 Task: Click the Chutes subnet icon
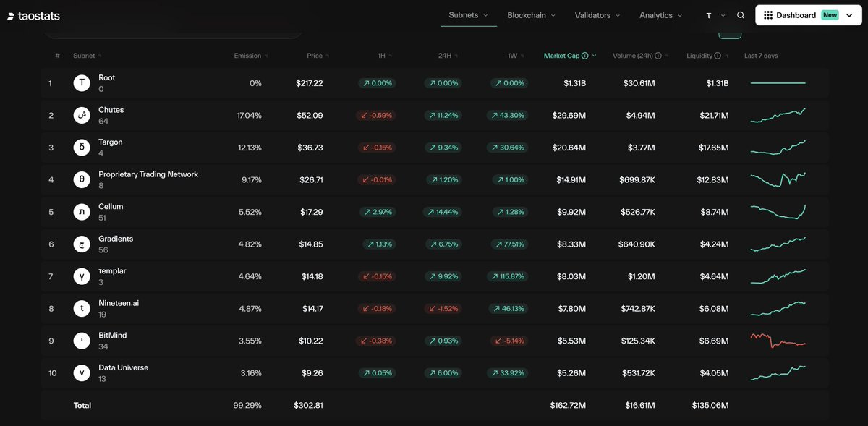(82, 115)
